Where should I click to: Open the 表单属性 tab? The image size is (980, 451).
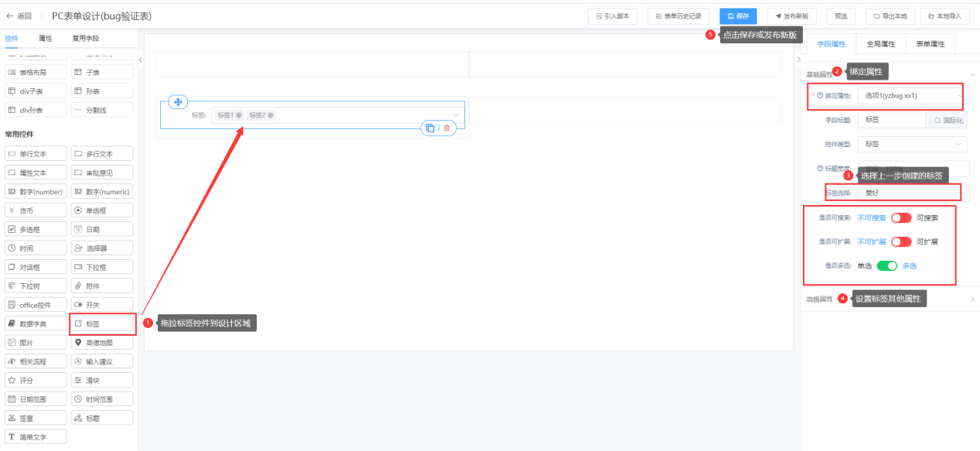tap(930, 44)
